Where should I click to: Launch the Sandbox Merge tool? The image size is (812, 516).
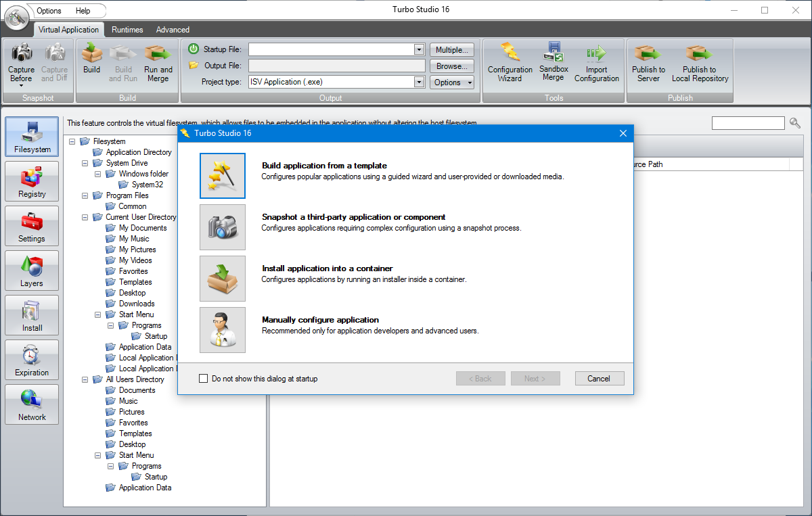pyautogui.click(x=554, y=64)
